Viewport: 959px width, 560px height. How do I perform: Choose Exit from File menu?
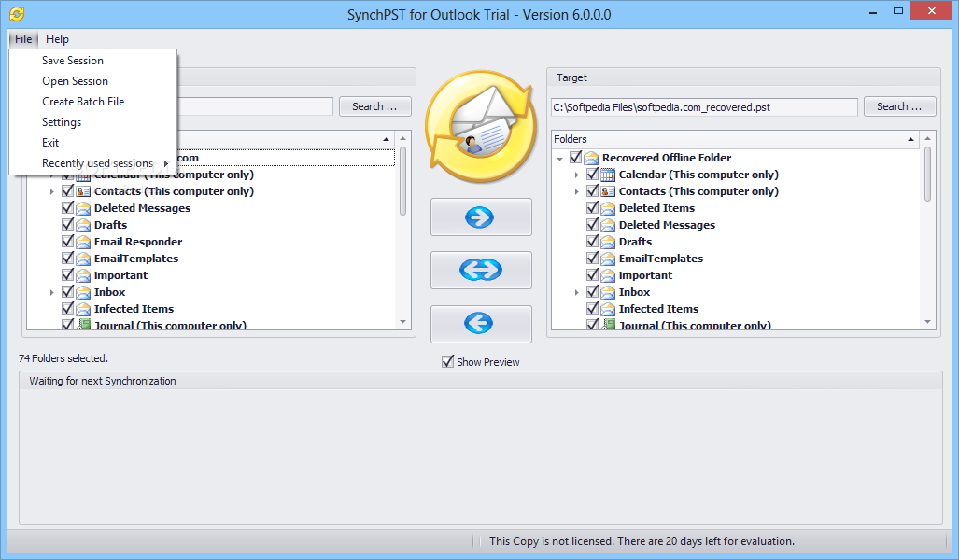coord(93,143)
